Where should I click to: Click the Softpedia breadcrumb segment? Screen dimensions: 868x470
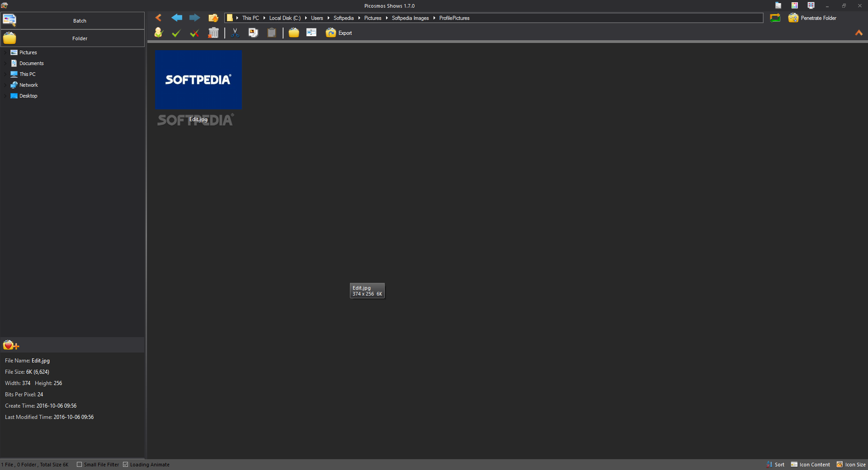(x=344, y=18)
